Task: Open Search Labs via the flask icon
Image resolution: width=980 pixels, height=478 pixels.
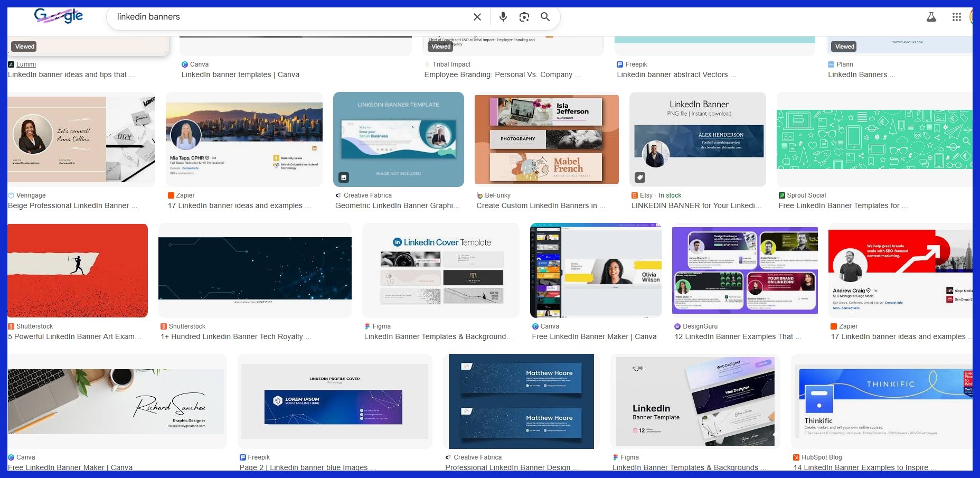Action: (x=931, y=16)
